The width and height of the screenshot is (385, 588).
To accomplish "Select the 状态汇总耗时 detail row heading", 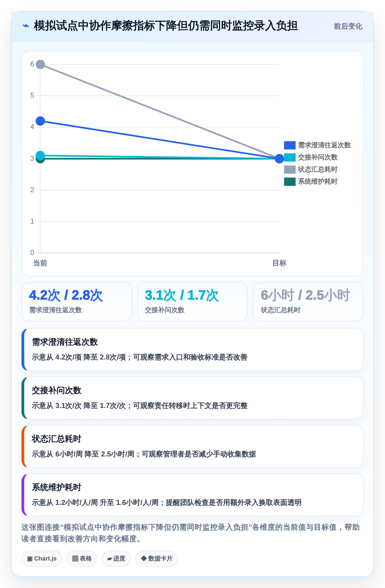I will tap(57, 439).
